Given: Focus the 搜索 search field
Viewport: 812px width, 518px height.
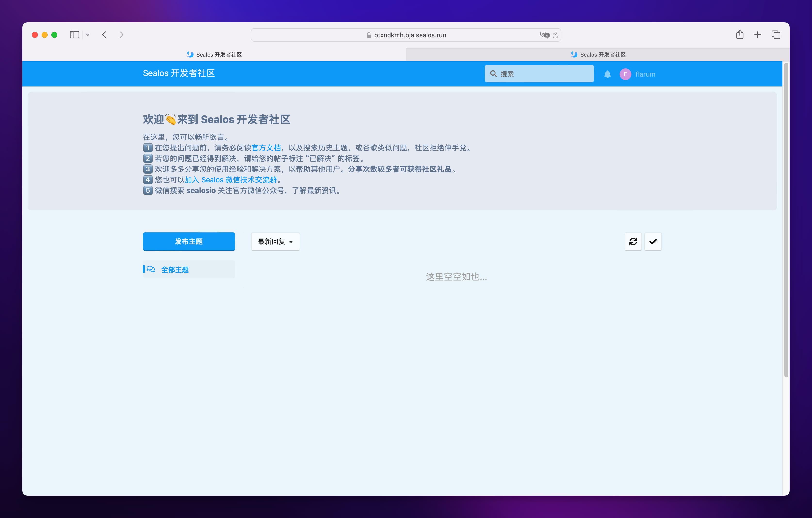Looking at the screenshot, I should [x=539, y=74].
